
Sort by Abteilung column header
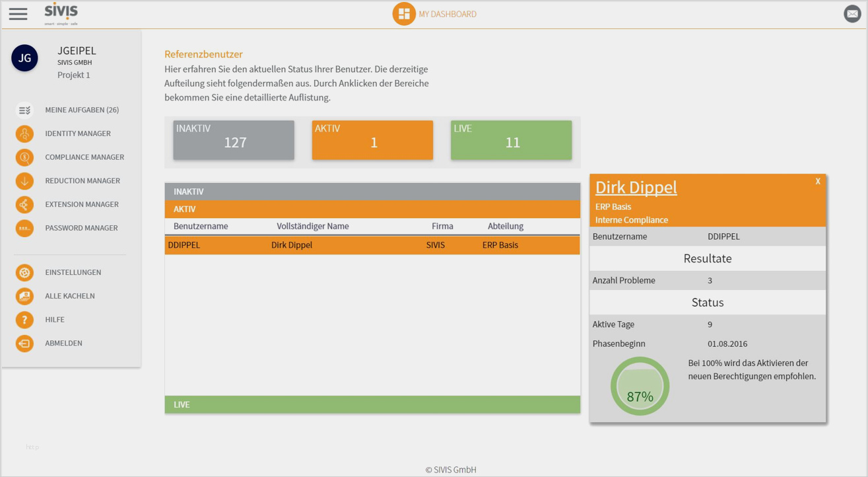click(x=506, y=226)
